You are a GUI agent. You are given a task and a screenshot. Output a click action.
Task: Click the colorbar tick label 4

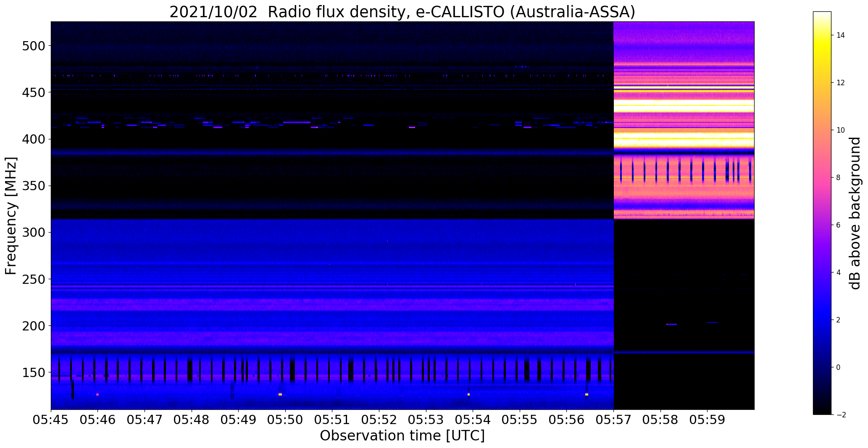[839, 272]
